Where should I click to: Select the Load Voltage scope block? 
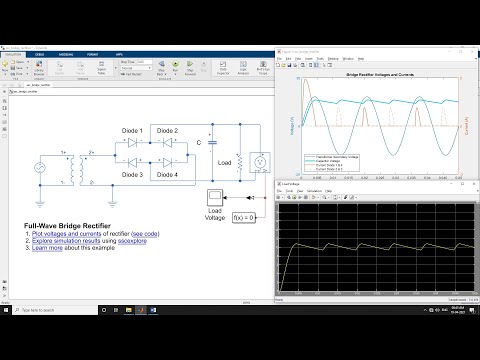215,198
